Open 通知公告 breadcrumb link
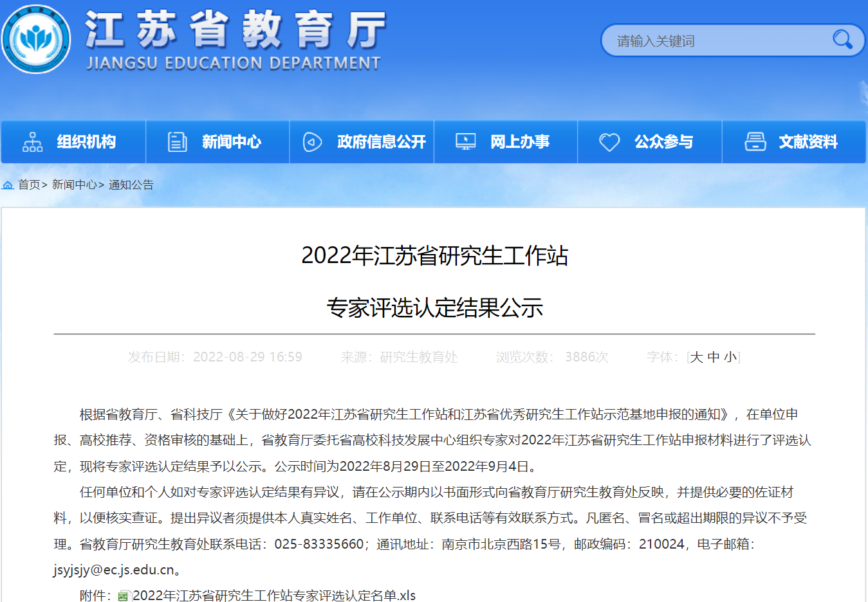This screenshot has width=868, height=602. [131, 185]
